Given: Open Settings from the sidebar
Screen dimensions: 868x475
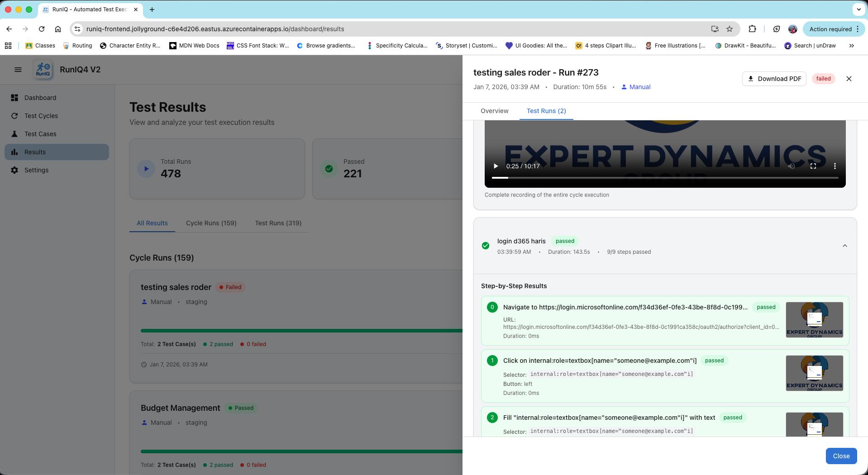Looking at the screenshot, I should tap(57, 170).
